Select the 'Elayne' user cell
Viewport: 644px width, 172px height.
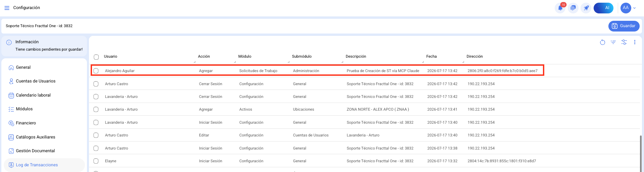pyautogui.click(x=110, y=161)
